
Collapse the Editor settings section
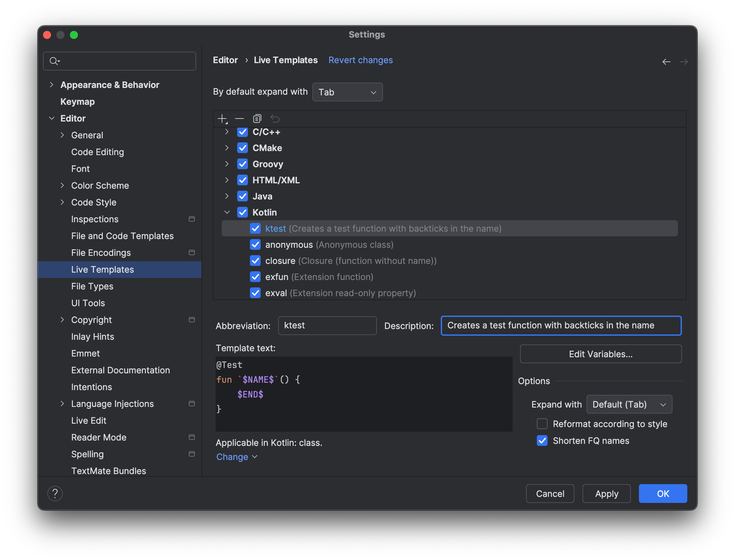pos(51,118)
